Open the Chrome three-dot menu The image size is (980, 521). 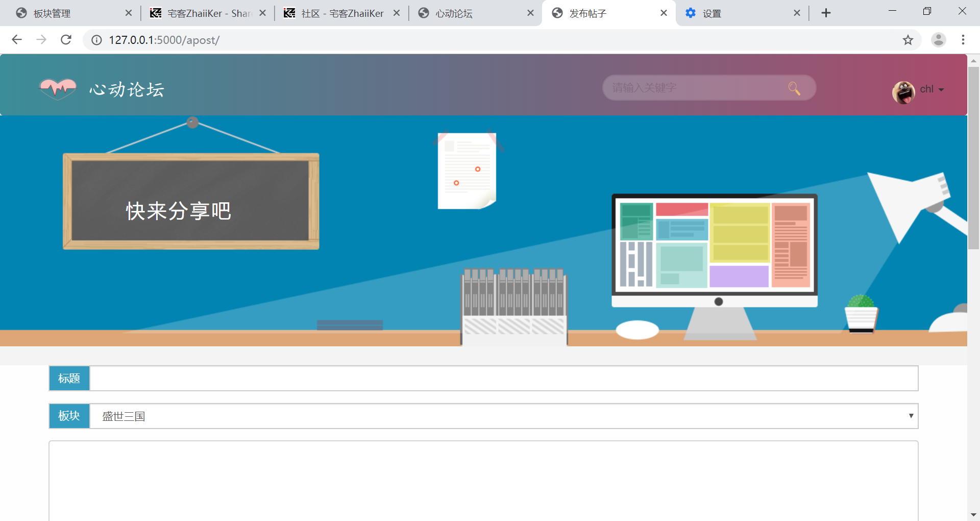[x=963, y=40]
